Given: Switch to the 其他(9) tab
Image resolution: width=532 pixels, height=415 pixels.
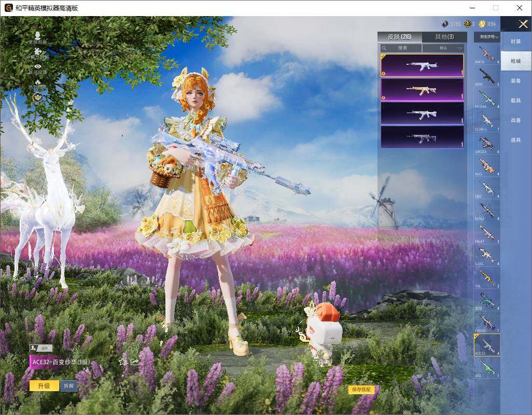Looking at the screenshot, I should (444, 37).
